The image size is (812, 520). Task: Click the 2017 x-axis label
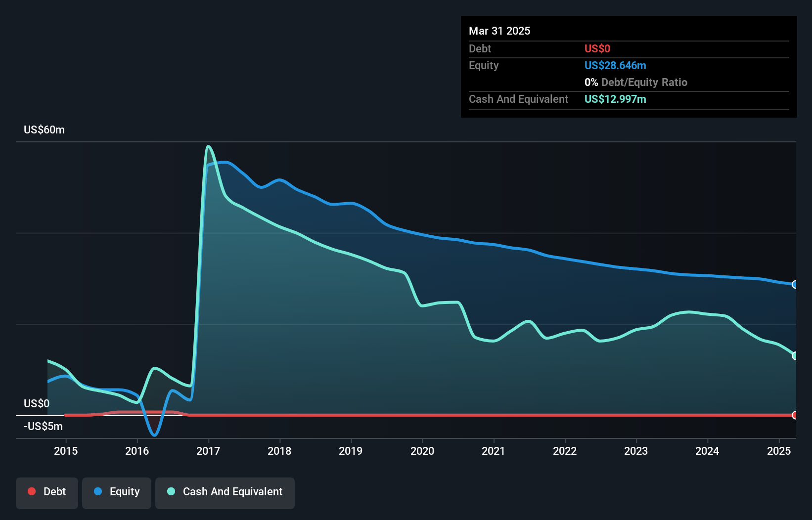(208, 451)
